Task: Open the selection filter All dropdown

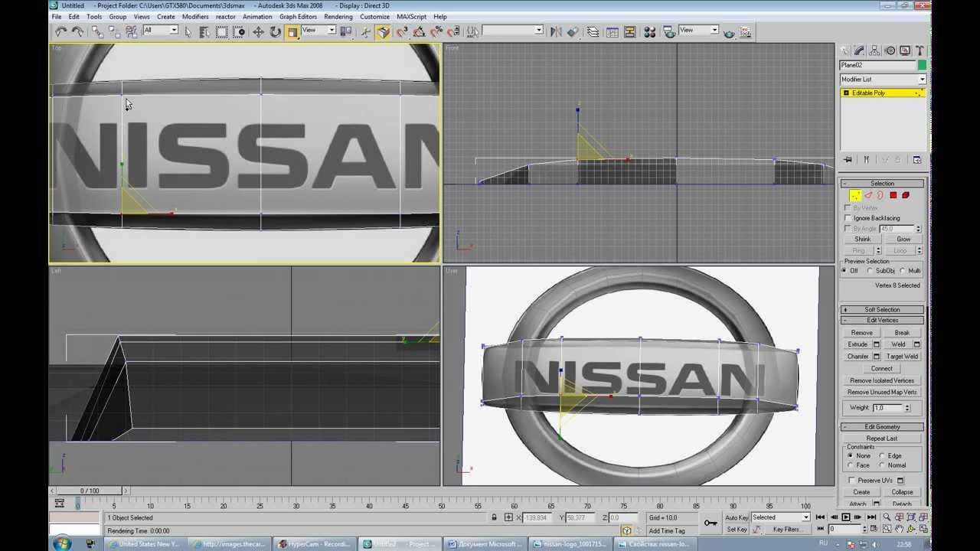Action: (x=160, y=31)
